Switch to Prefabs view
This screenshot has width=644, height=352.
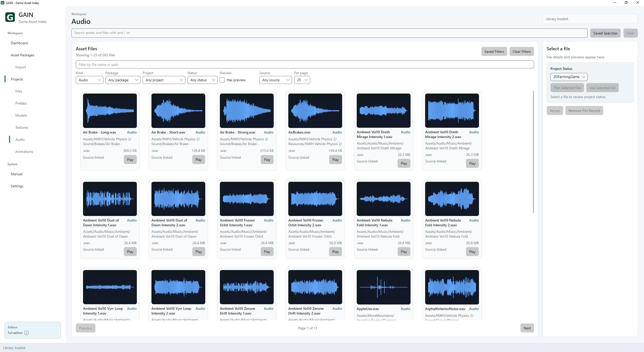click(21, 103)
